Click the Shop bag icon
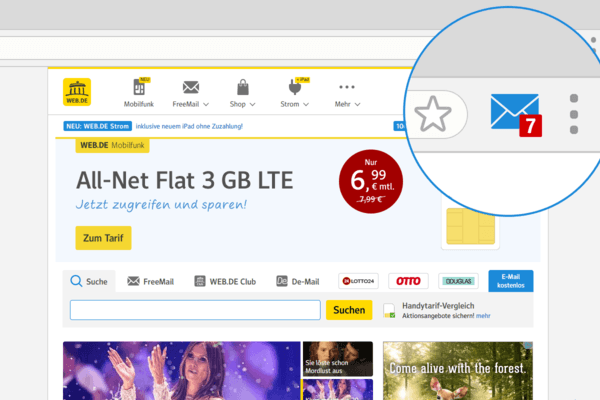600x400 pixels. pos(243,87)
